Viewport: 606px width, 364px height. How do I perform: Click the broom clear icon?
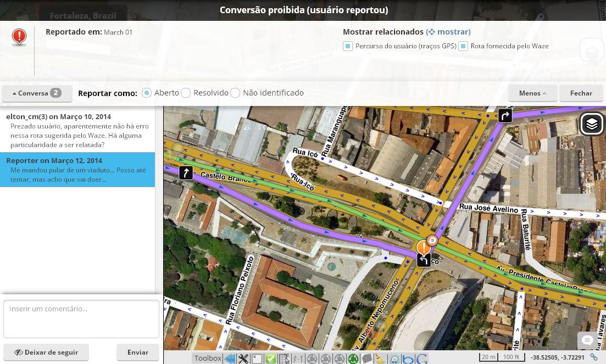[380, 359]
